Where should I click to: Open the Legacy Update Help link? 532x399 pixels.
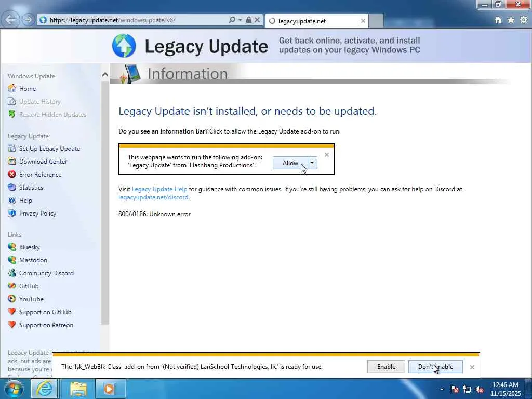click(159, 189)
